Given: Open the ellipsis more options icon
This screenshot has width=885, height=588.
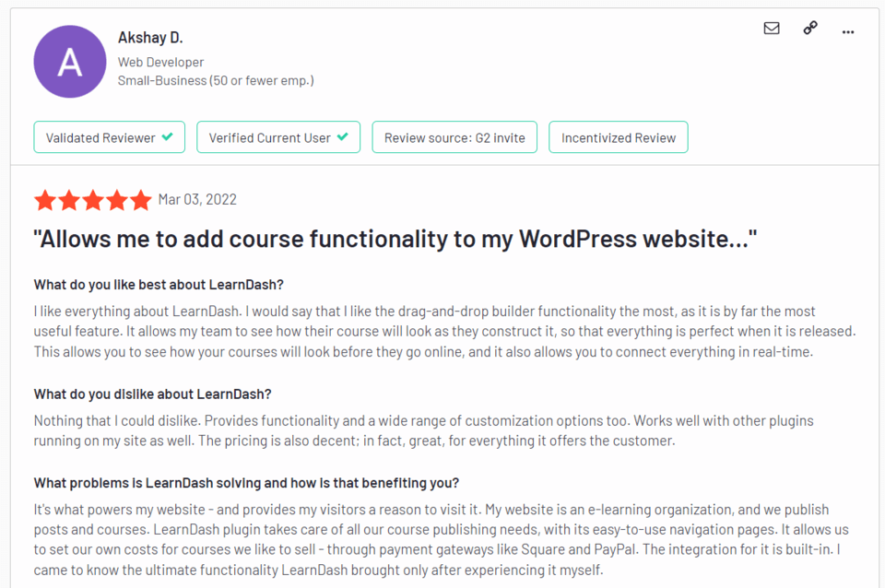Looking at the screenshot, I should [x=848, y=30].
